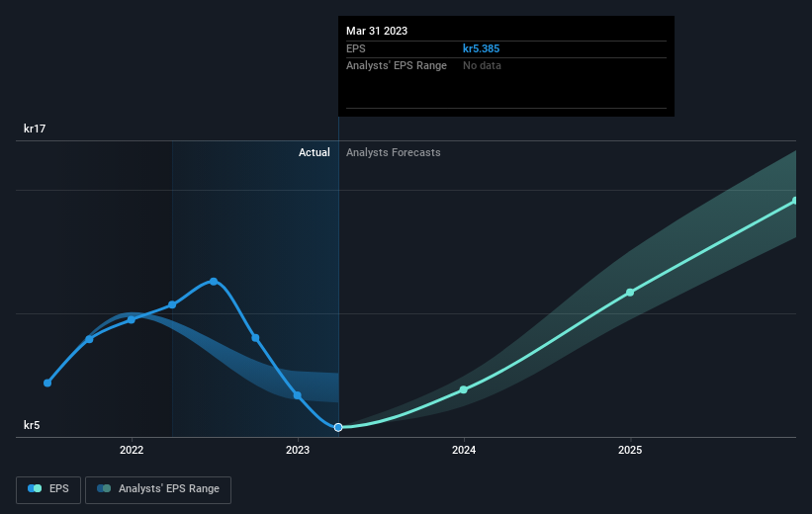The image size is (812, 514).
Task: Click the 2022 x-axis label
Action: pyautogui.click(x=132, y=451)
